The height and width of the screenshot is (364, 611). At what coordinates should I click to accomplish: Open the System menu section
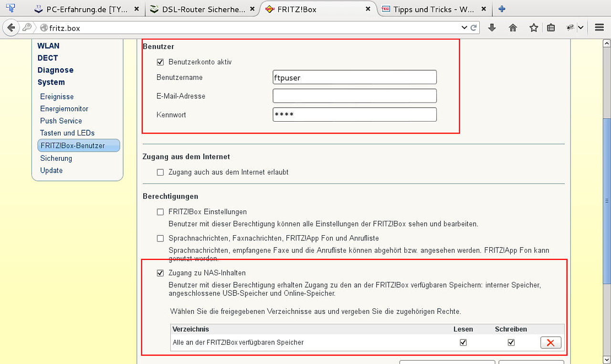51,82
